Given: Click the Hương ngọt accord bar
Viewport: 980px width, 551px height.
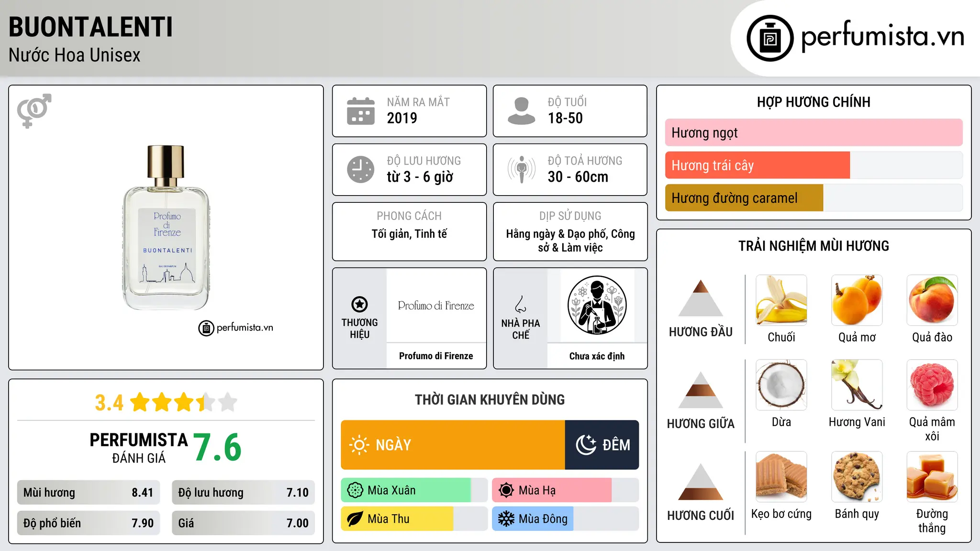Looking at the screenshot, I should 814,132.
